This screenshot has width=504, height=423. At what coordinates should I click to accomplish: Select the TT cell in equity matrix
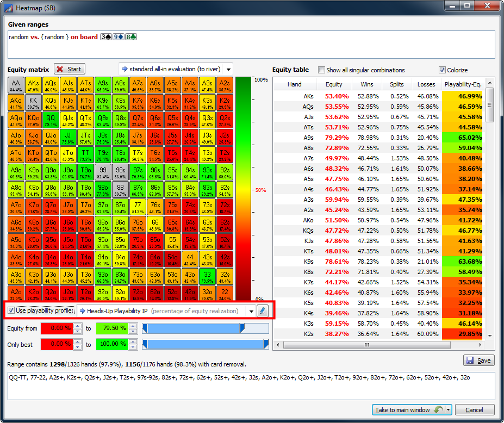[85, 155]
